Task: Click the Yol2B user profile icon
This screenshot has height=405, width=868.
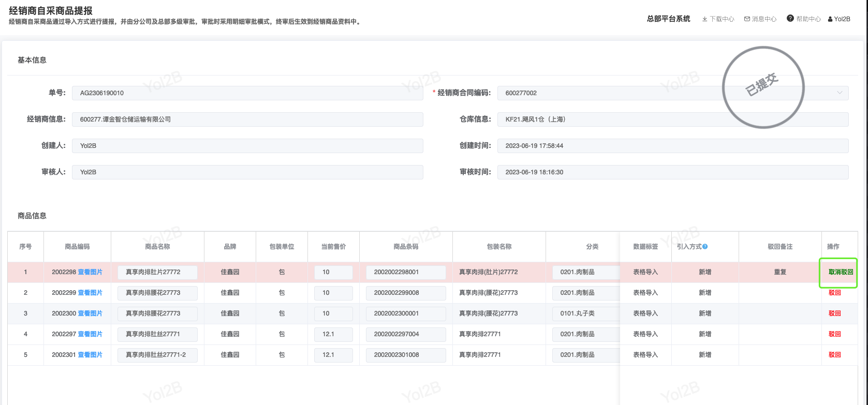Action: (830, 19)
